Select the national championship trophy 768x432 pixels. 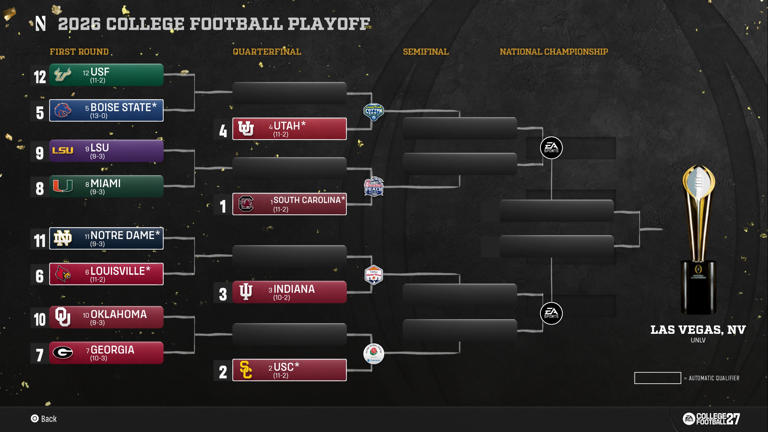click(x=698, y=240)
